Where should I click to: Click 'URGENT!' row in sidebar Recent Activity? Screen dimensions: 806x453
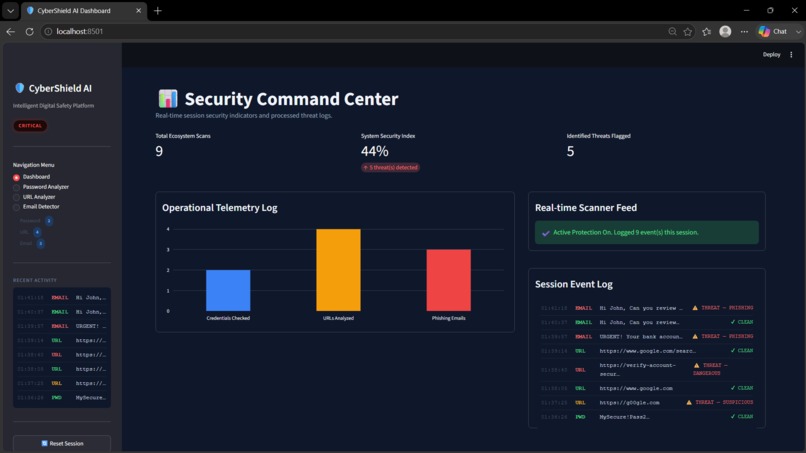[62, 326]
